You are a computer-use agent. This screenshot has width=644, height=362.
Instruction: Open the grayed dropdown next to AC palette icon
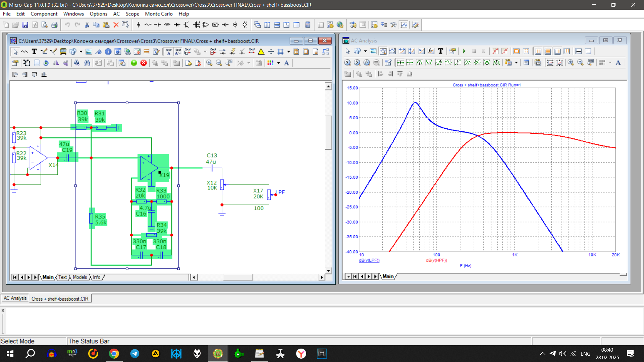click(610, 63)
